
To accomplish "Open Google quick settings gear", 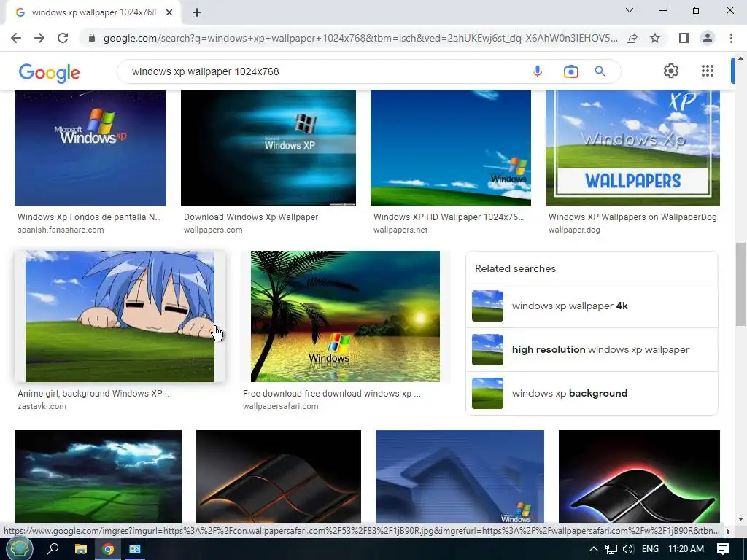I will coord(671,71).
